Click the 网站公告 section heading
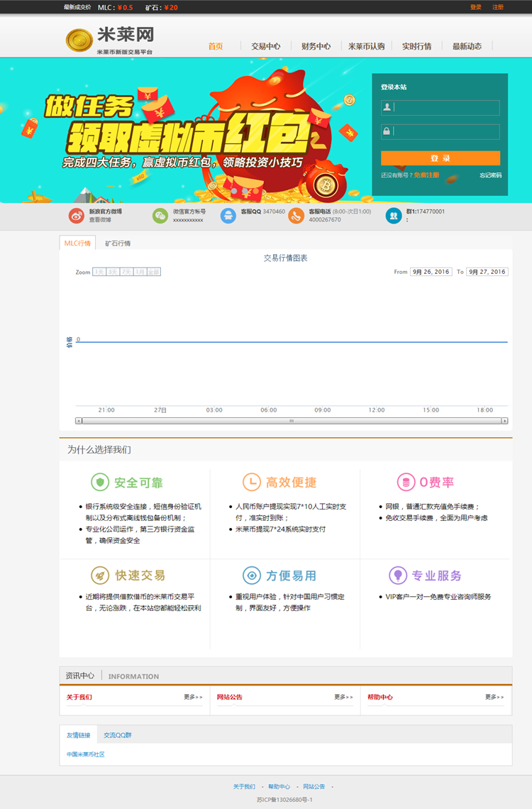This screenshot has height=809, width=532. [x=229, y=697]
